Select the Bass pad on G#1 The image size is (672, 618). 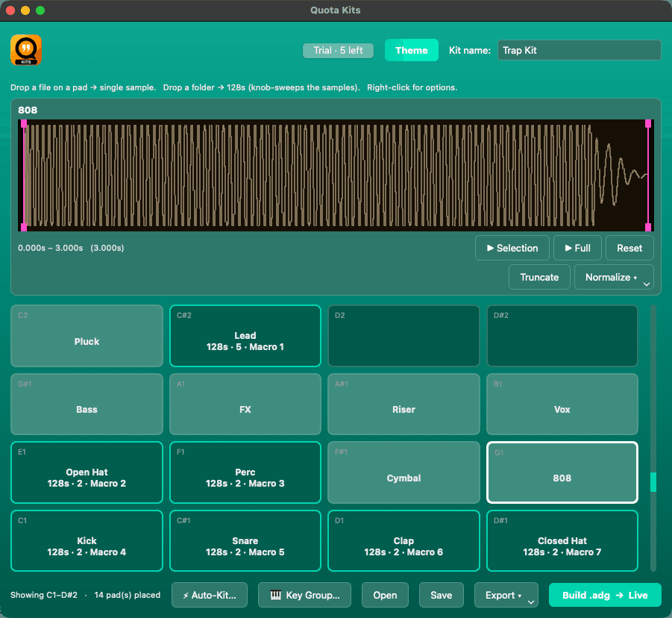[x=87, y=404]
